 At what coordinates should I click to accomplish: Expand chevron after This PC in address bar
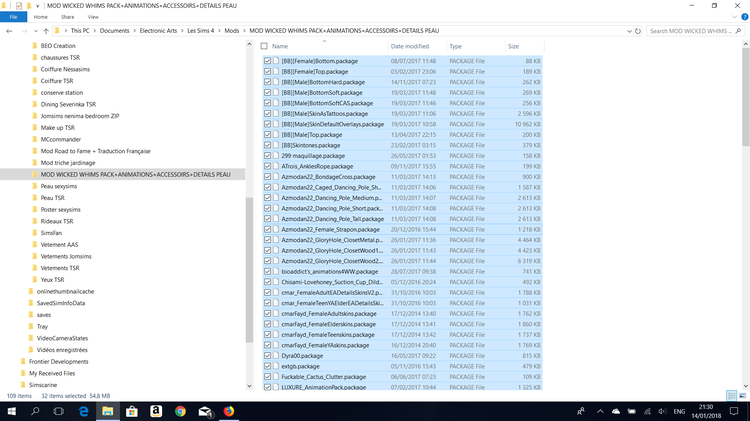click(94, 31)
